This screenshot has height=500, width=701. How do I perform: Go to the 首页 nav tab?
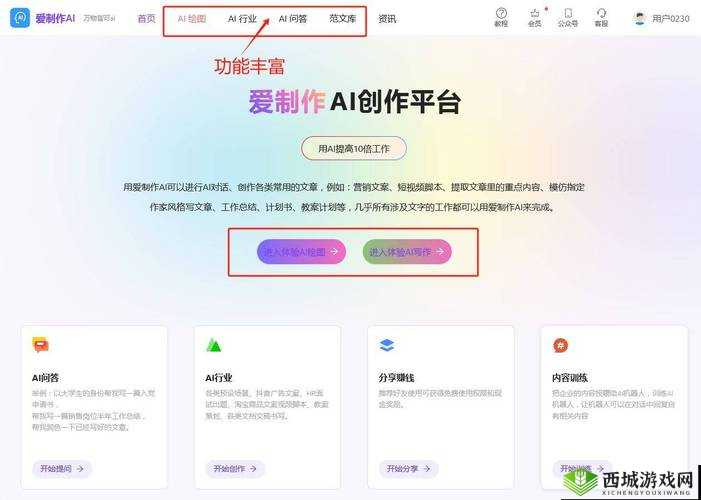147,19
